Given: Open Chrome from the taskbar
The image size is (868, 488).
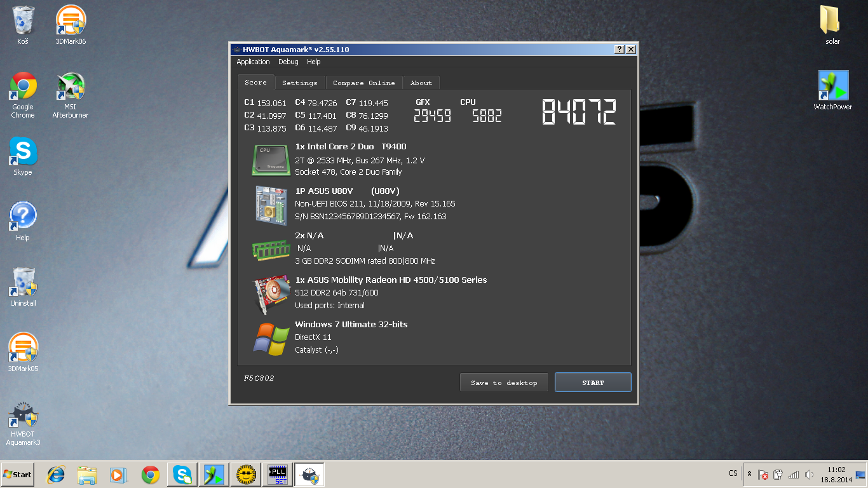Looking at the screenshot, I should pos(151,475).
